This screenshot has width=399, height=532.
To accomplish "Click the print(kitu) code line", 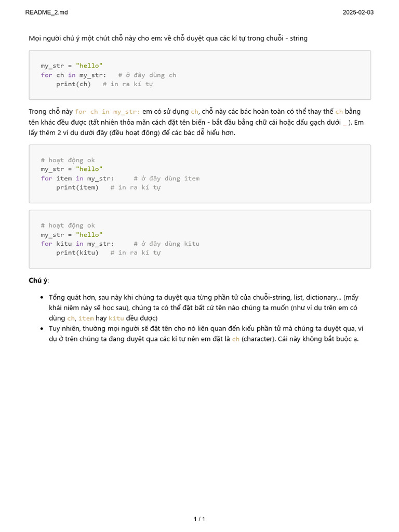I will coord(77,252).
